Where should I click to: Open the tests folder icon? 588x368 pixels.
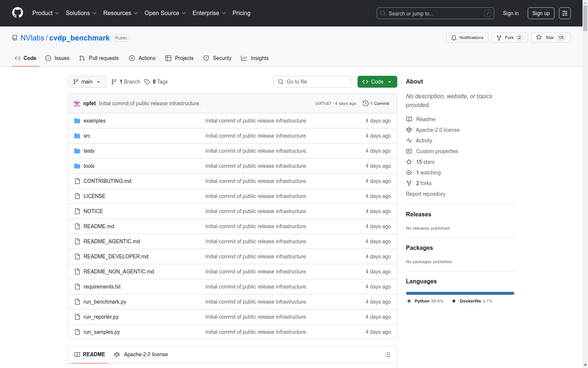[x=77, y=151]
